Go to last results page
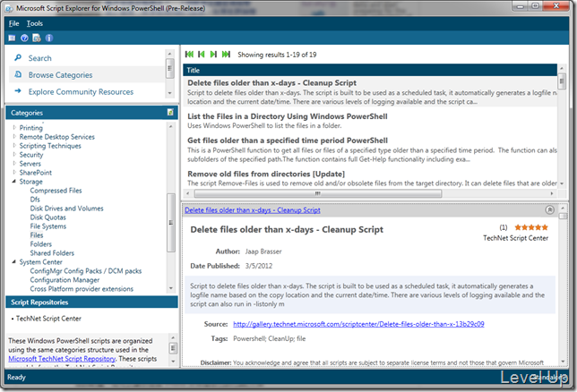Image resolution: width=577 pixels, height=392 pixels. coord(226,55)
